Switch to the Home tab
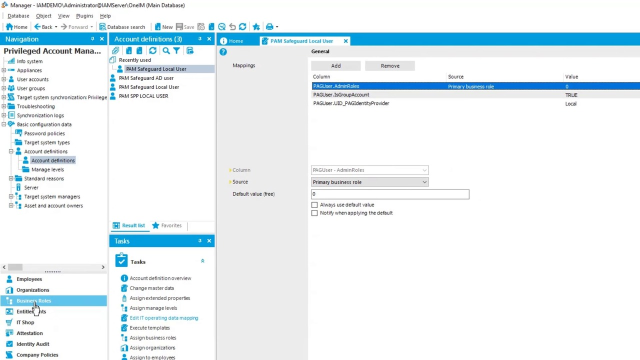The height and width of the screenshot is (360, 640). point(232,41)
